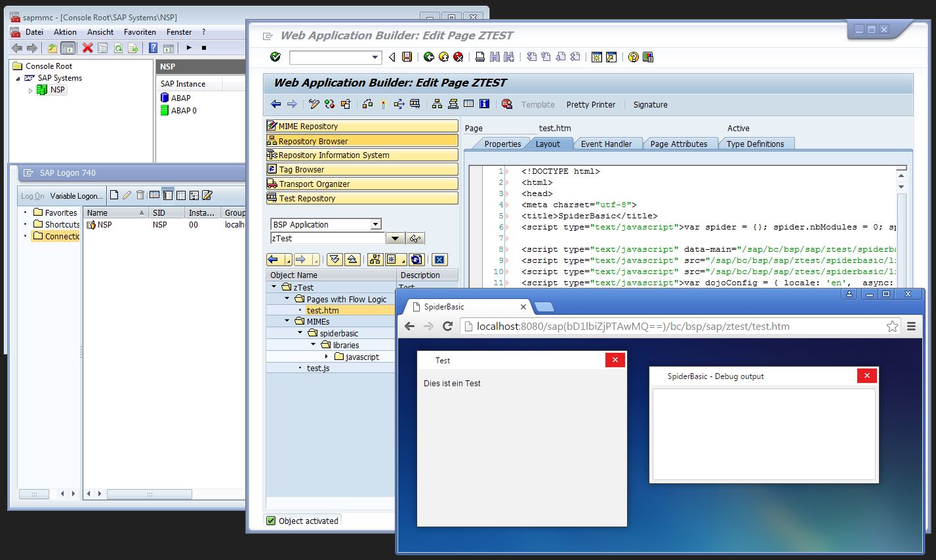This screenshot has height=560, width=936.
Task: Click the Create New Session icon
Action: [596, 57]
